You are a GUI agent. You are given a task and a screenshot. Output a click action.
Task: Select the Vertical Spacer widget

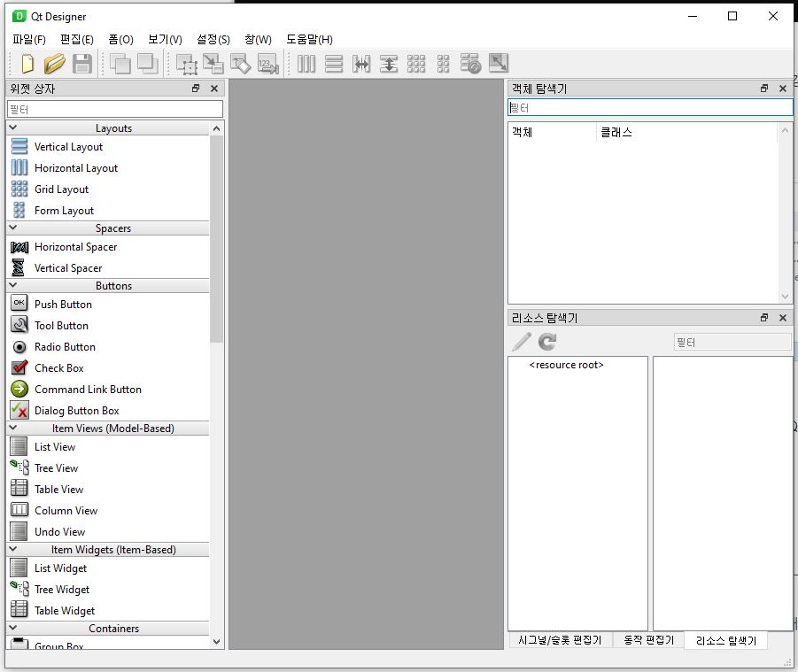coord(107,268)
